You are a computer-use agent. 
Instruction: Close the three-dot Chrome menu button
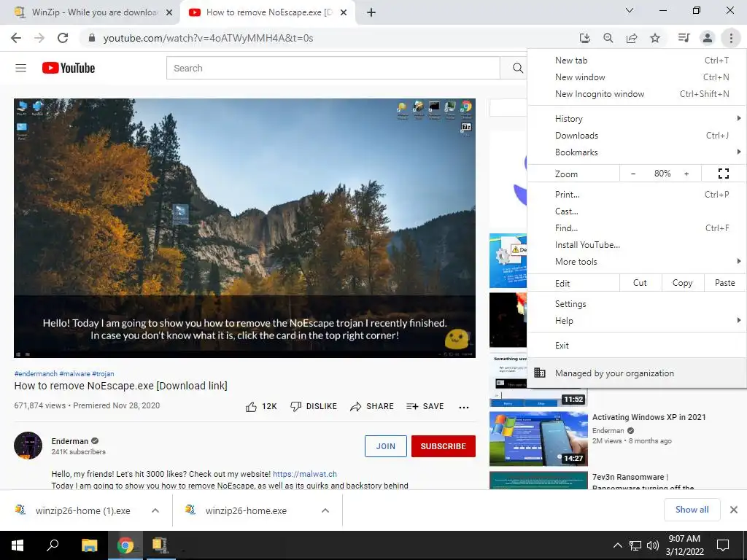click(x=731, y=38)
